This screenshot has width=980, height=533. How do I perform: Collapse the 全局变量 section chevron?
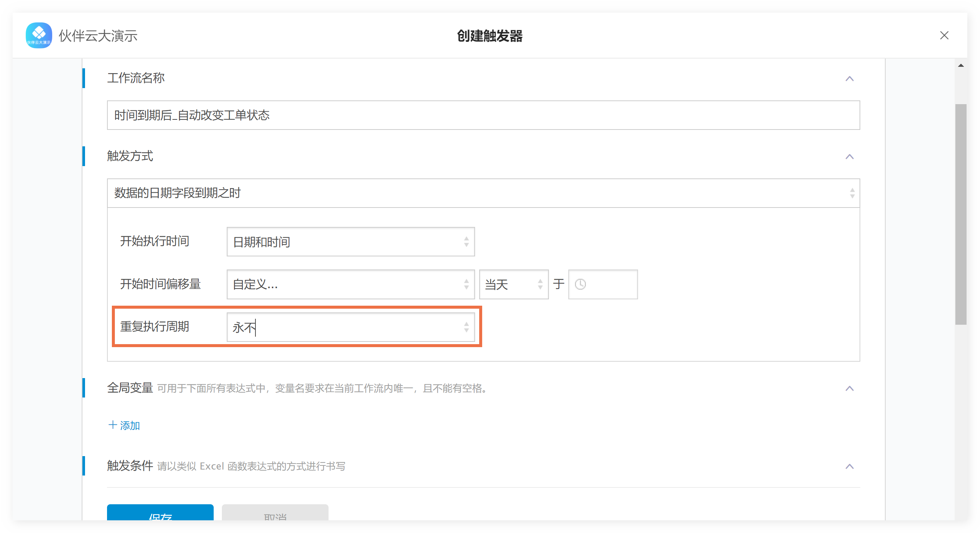(849, 388)
